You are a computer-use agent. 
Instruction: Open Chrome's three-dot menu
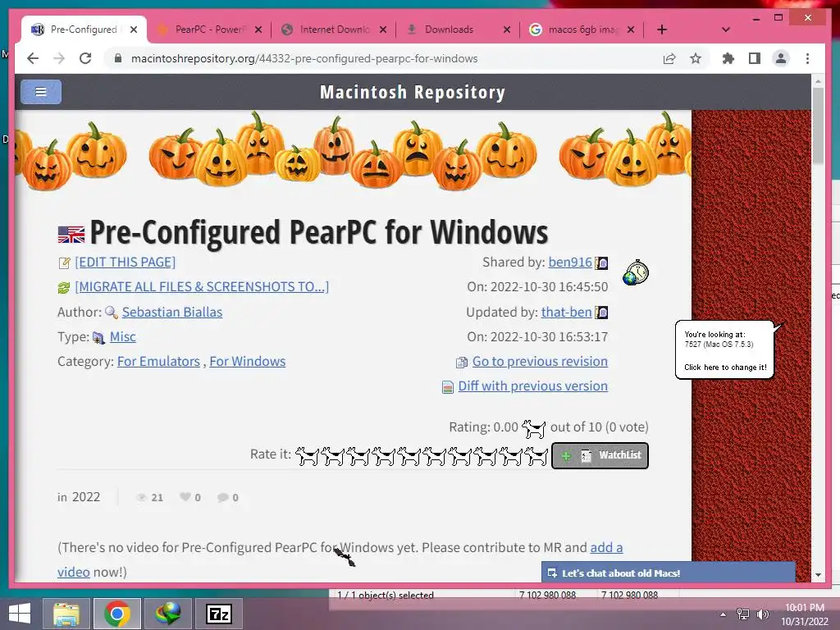807,58
